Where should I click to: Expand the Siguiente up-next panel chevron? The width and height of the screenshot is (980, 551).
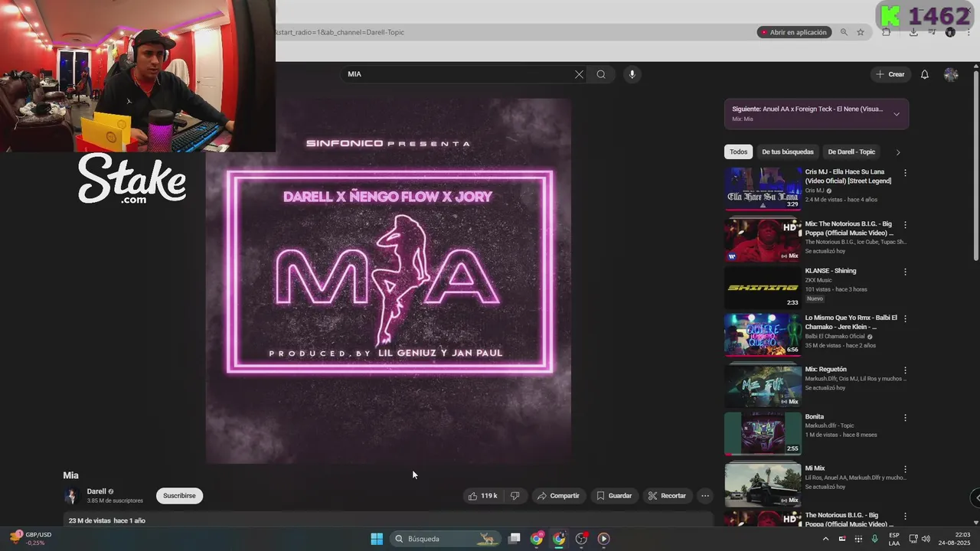click(897, 114)
